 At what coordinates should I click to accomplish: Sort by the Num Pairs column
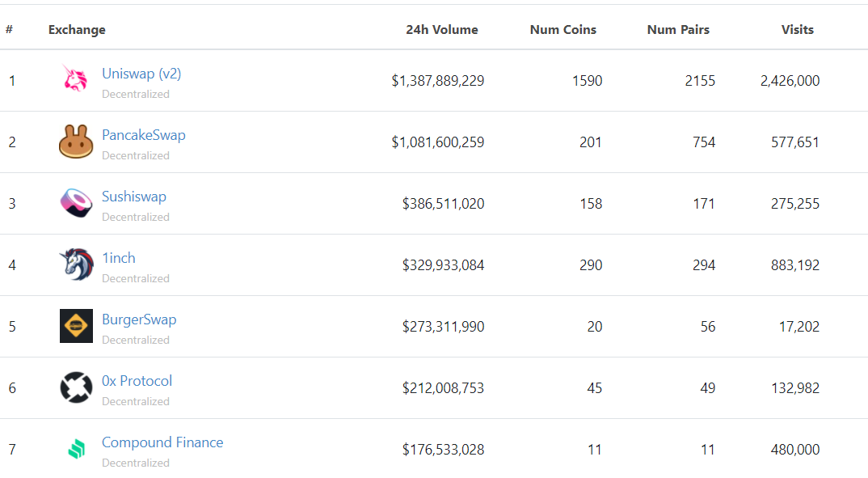point(678,30)
